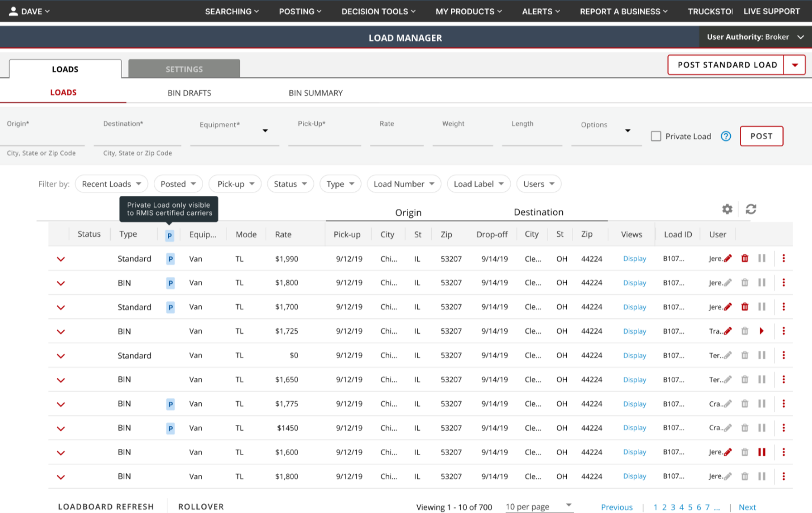Switch to the SETTINGS tab
Image resolution: width=812 pixels, height=513 pixels.
click(184, 69)
